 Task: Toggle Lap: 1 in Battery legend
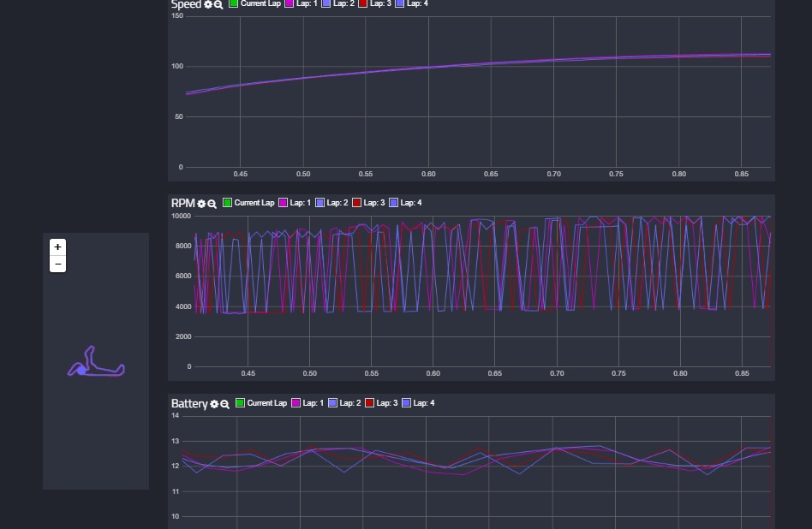307,402
